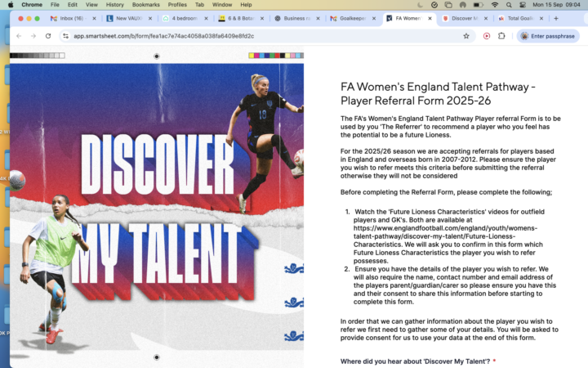Image resolution: width=588 pixels, height=368 pixels.
Task: Switch to the Inbox (16) Gmail tab
Action: [x=71, y=18]
